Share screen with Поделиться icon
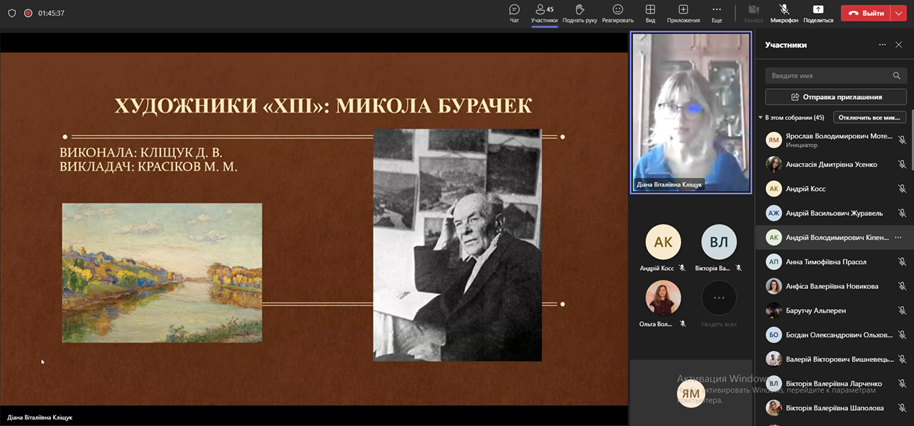 pos(817,12)
